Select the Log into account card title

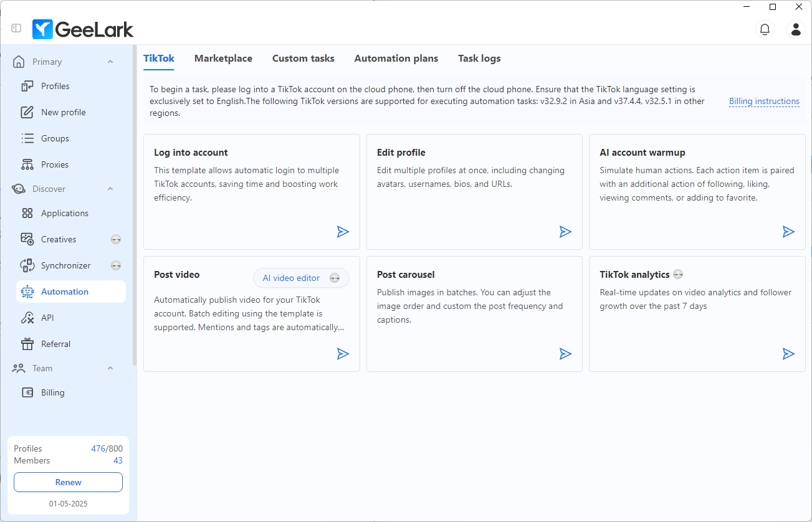coord(191,152)
